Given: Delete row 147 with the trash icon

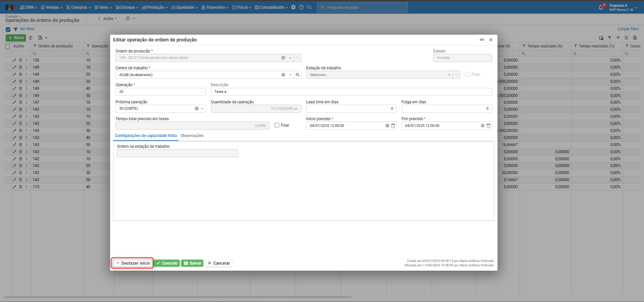Looking at the screenshot, I should click(x=21, y=102).
